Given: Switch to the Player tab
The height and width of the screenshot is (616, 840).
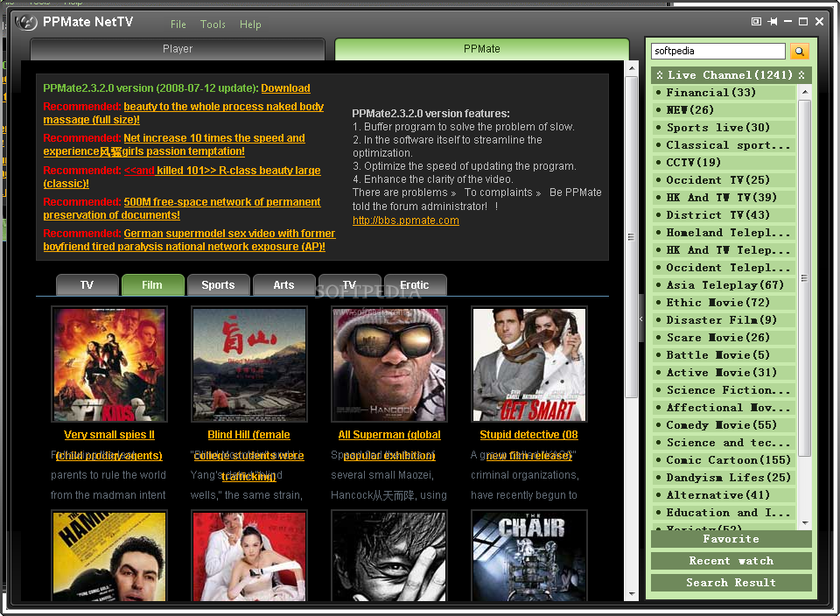Looking at the screenshot, I should pos(178,49).
